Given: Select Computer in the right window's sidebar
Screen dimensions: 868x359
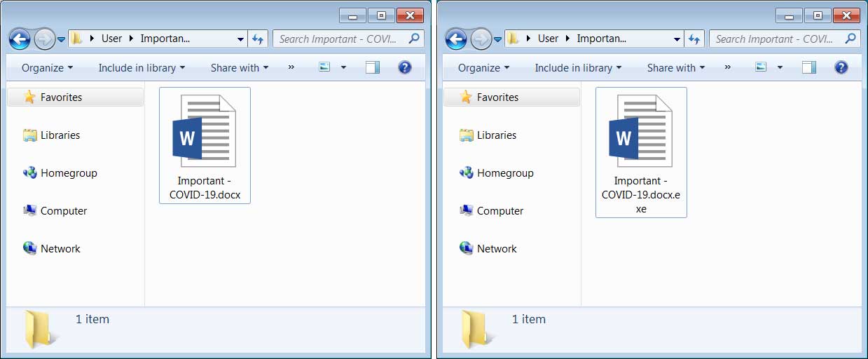Looking at the screenshot, I should tap(500, 211).
